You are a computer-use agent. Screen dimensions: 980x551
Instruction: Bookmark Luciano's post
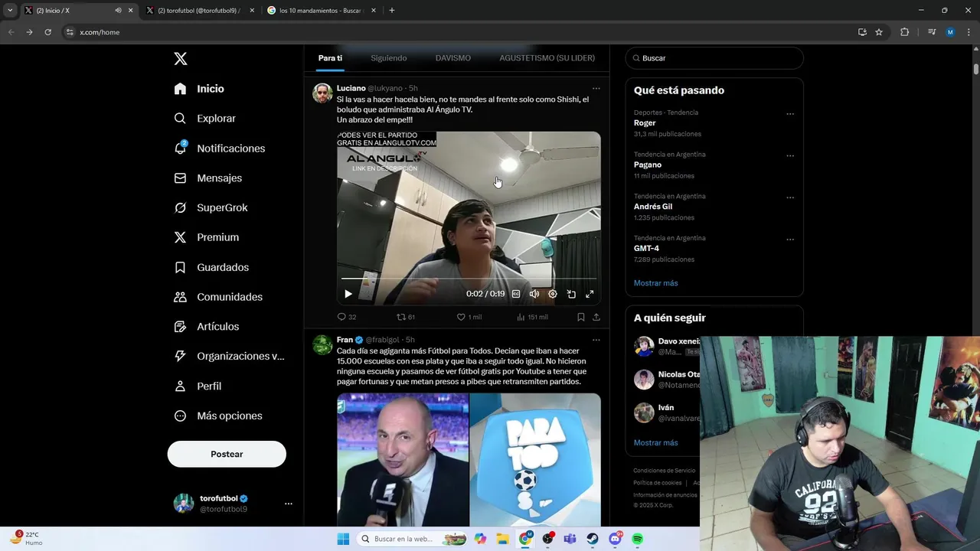click(x=580, y=317)
